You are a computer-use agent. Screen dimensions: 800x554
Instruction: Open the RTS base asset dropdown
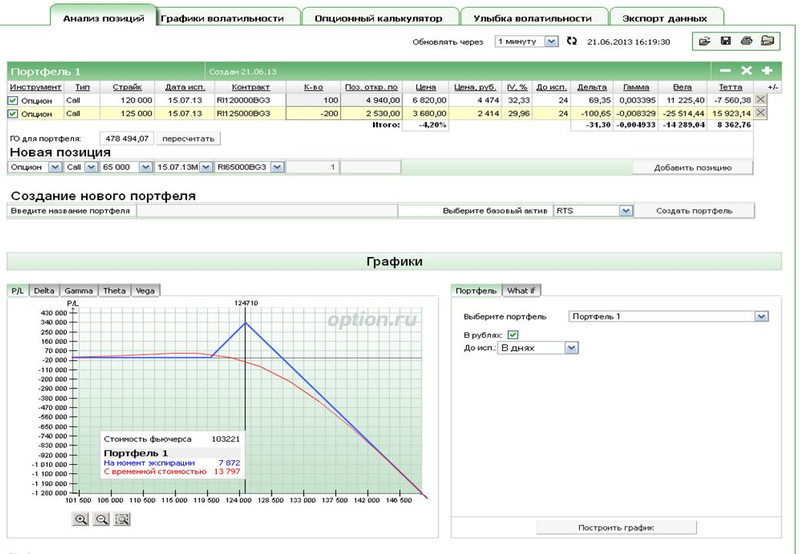(x=626, y=211)
